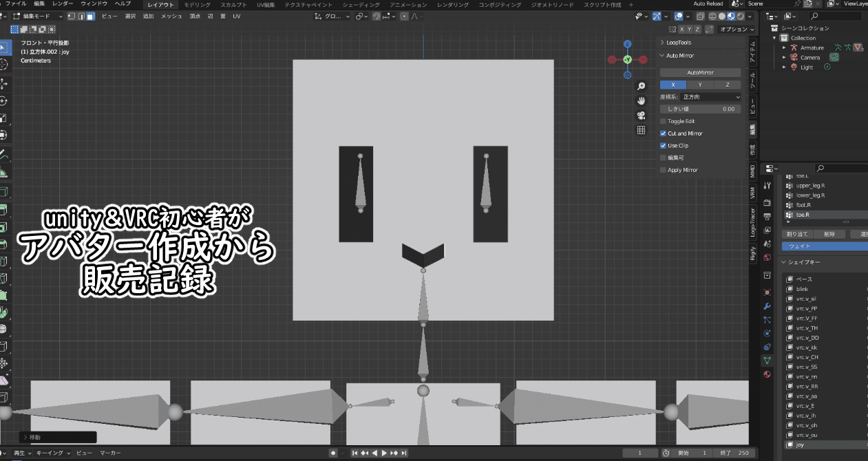
Task: Uncheck the Cut and Mirror checkbox
Action: pyautogui.click(x=663, y=134)
